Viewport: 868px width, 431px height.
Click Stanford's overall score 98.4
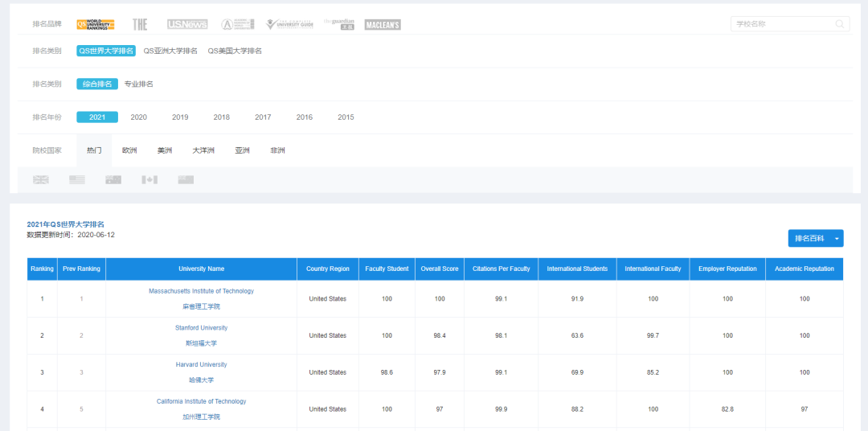point(440,336)
